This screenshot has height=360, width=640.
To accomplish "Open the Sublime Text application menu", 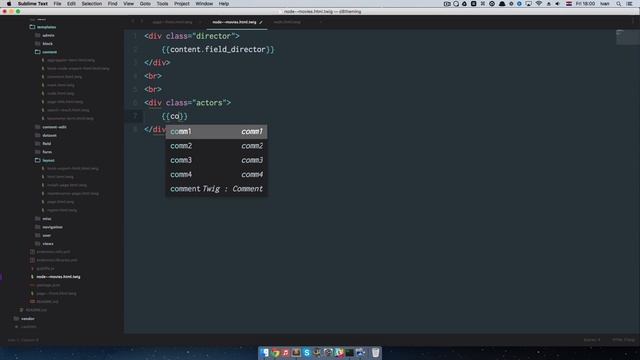I will pyautogui.click(x=33, y=4).
